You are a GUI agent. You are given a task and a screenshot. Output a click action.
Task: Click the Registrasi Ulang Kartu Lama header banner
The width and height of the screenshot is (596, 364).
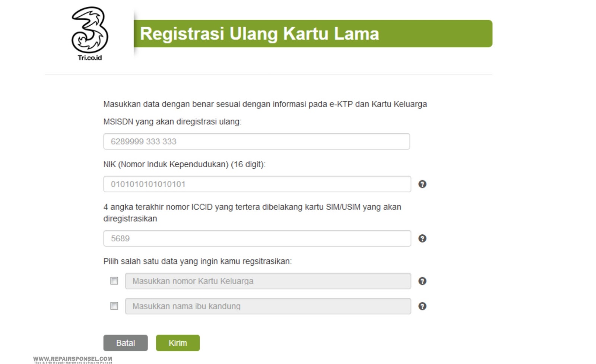click(313, 34)
